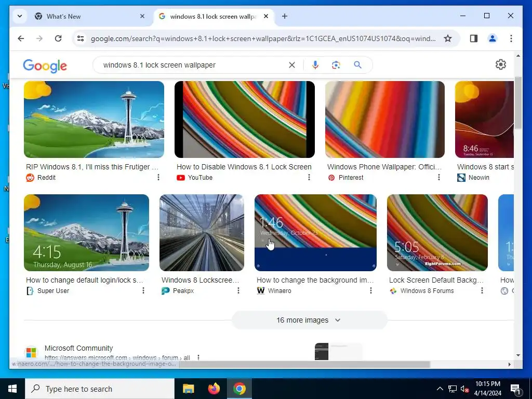Open Google quick settings gear
The height and width of the screenshot is (399, 532).
click(x=501, y=64)
